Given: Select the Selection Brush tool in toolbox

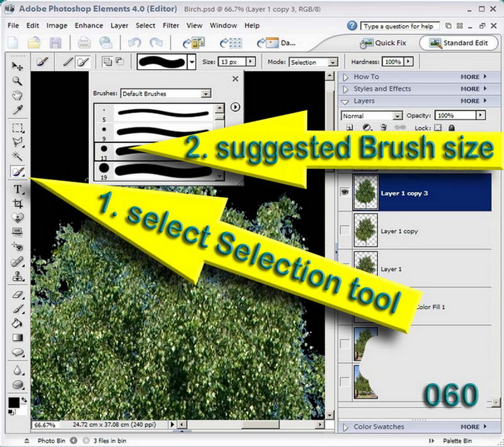Looking at the screenshot, I should [x=17, y=172].
